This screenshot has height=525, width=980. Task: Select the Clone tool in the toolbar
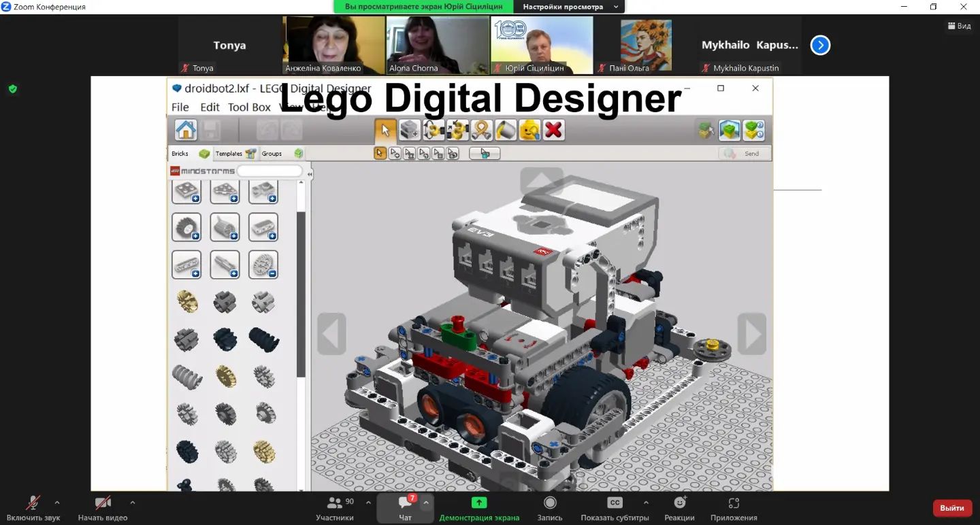click(x=410, y=130)
